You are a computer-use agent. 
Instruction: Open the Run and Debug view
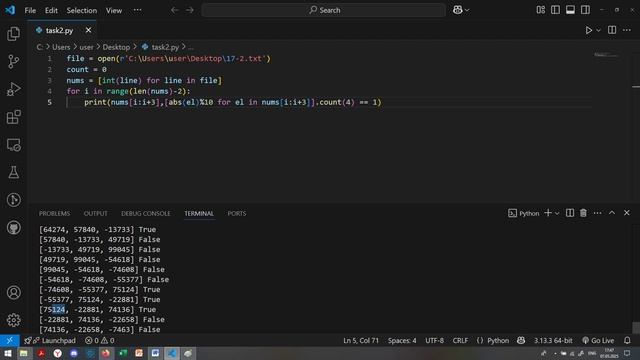point(13,89)
